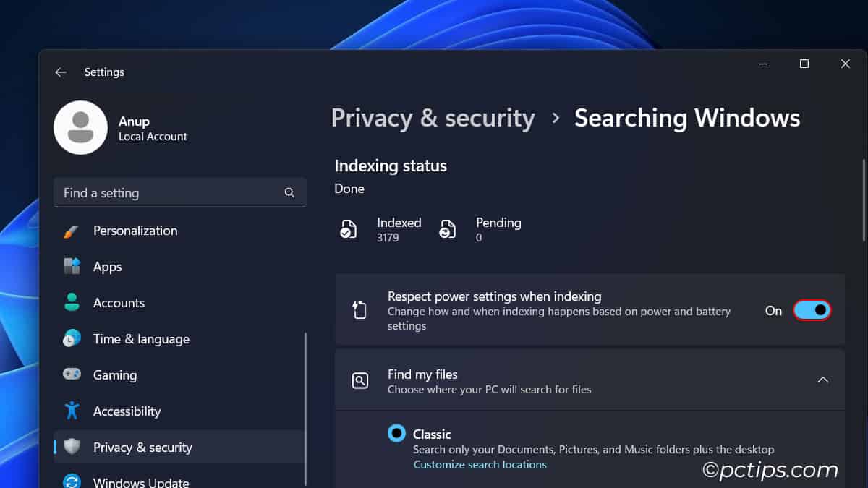The width and height of the screenshot is (868, 488).
Task: Click the indexed count '3179'
Action: (x=388, y=238)
